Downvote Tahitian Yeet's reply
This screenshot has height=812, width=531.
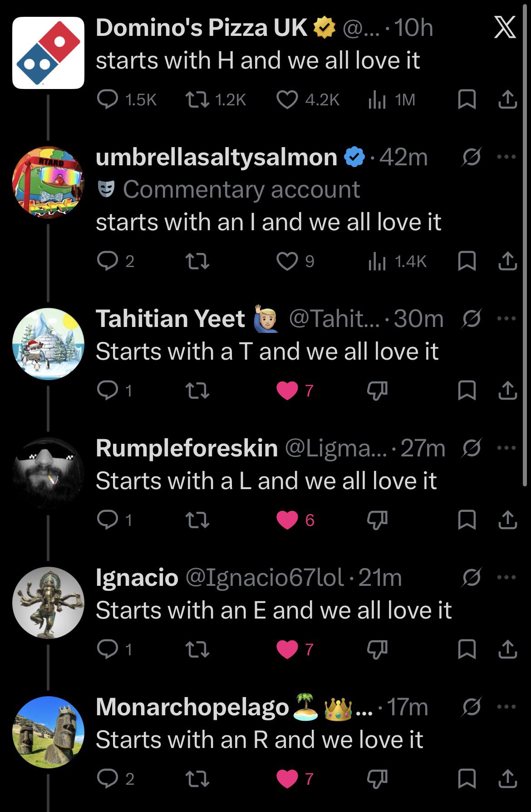pyautogui.click(x=377, y=391)
